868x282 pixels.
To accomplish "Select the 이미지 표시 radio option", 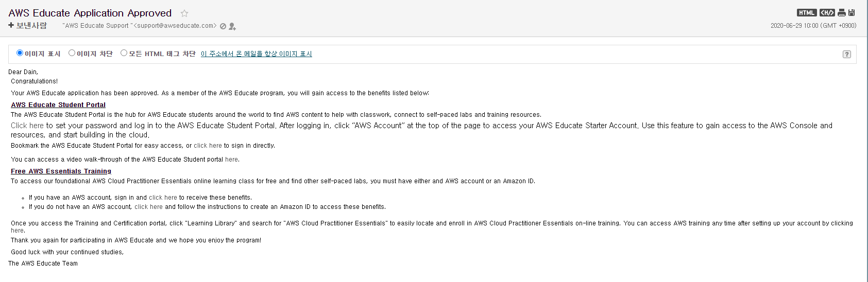I will 20,53.
